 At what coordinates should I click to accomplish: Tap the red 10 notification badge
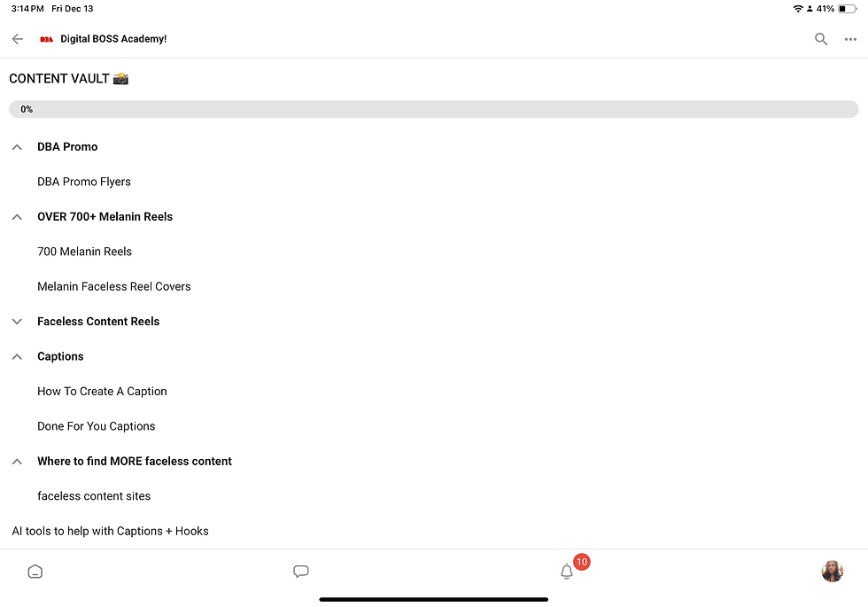pyautogui.click(x=581, y=562)
